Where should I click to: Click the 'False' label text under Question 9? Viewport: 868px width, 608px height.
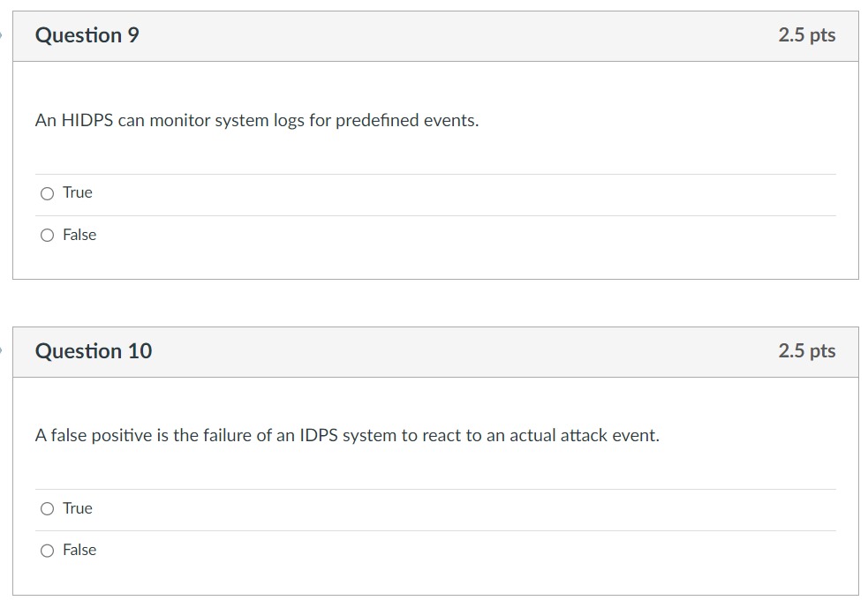tap(79, 235)
